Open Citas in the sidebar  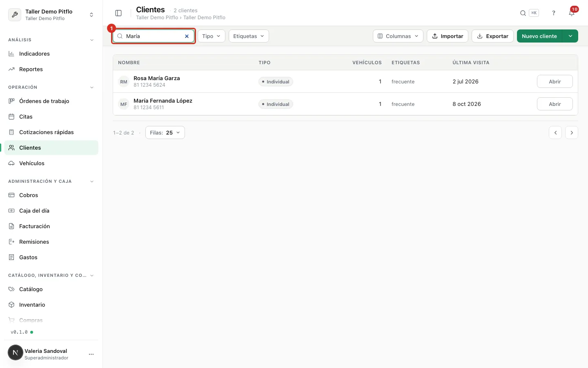[51, 117]
